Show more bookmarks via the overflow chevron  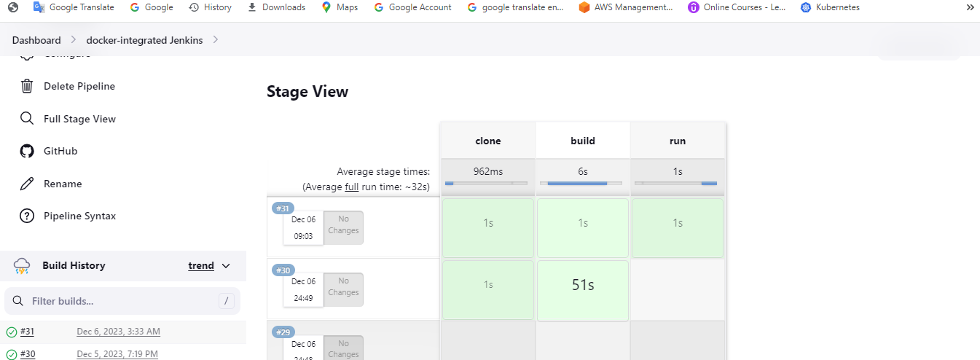(970, 7)
